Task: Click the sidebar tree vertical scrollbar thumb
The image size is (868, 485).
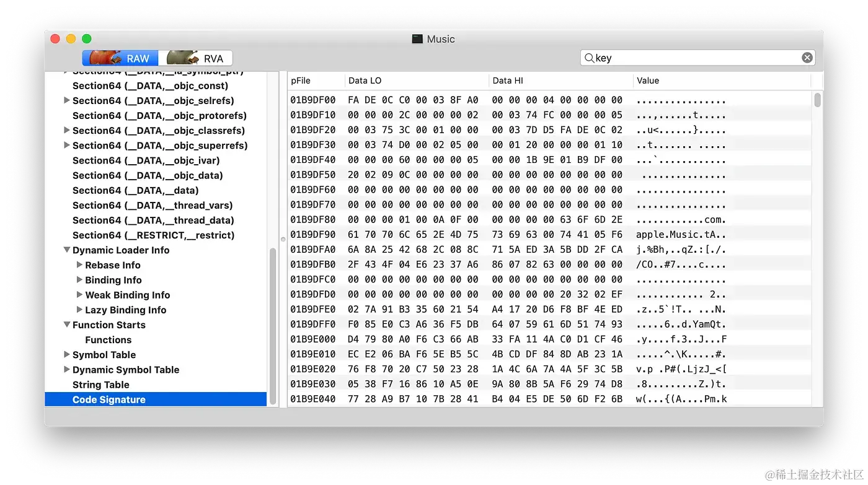Action: point(272,326)
